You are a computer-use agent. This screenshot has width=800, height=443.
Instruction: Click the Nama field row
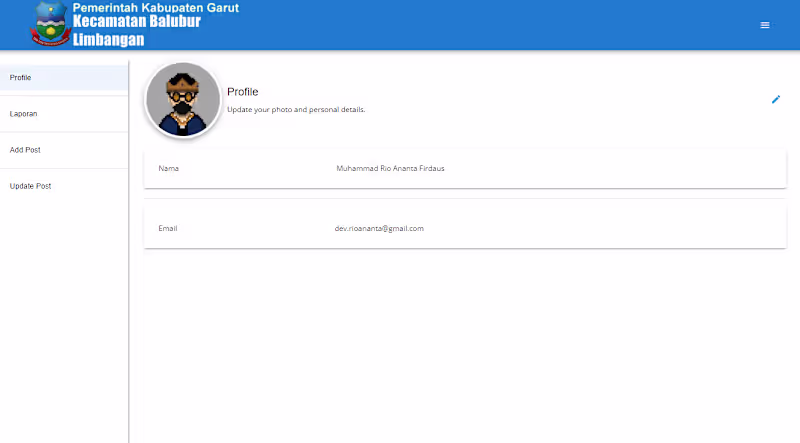[x=465, y=168]
